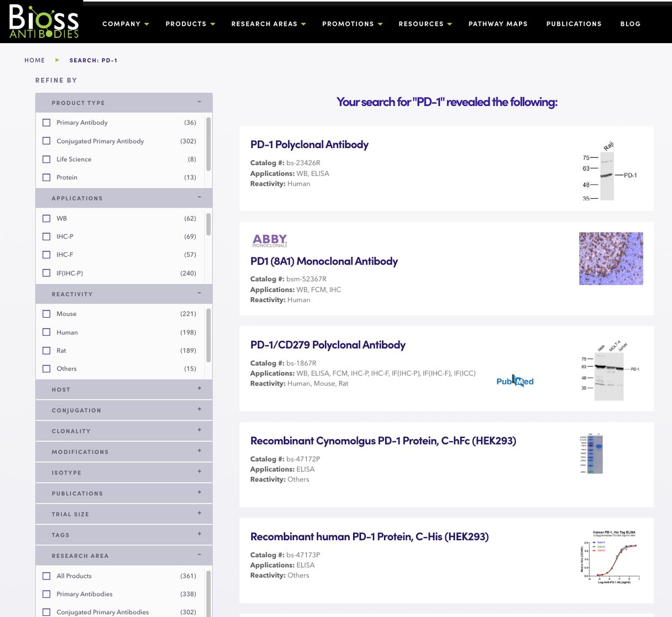Open the Company menu
The width and height of the screenshot is (672, 617).
125,24
